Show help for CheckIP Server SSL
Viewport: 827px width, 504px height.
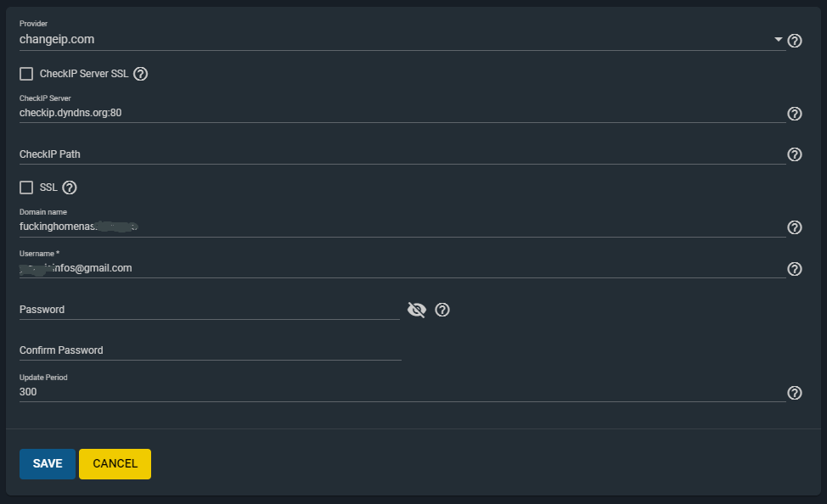coord(141,74)
